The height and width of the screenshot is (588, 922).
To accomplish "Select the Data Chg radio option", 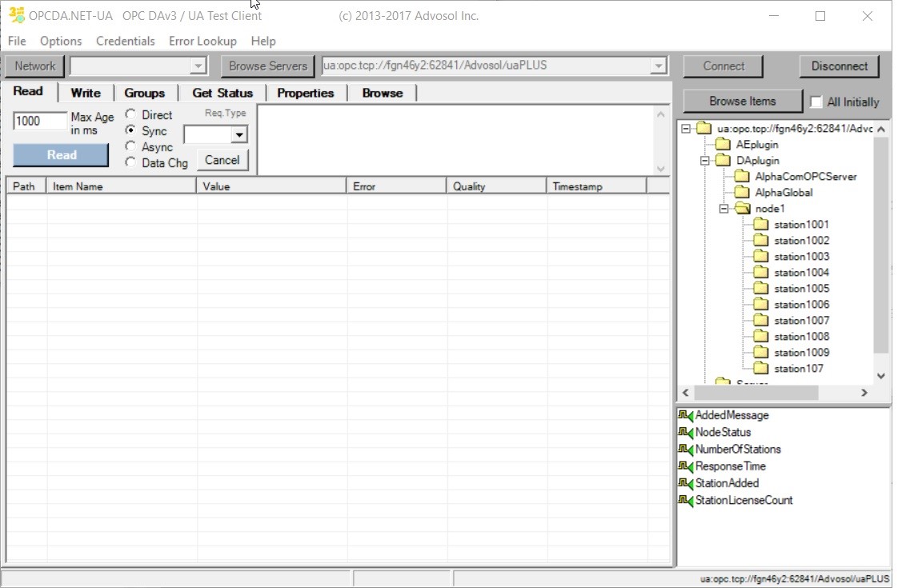I will coord(130,163).
